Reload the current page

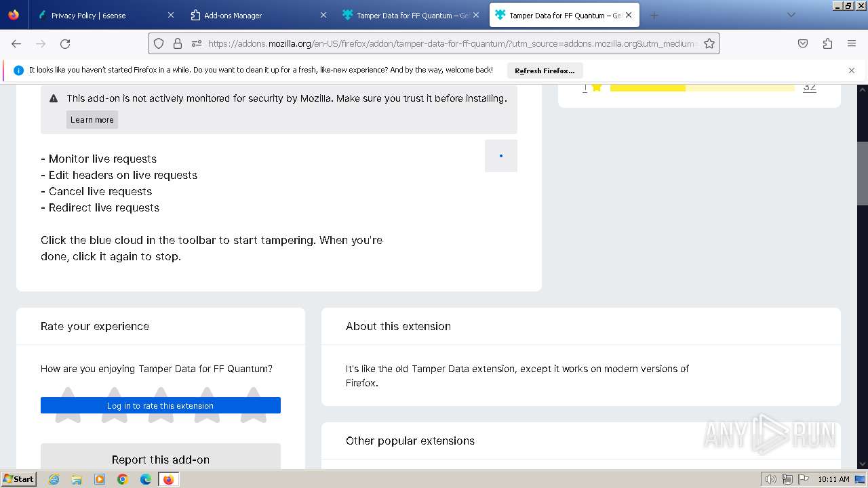coord(65,43)
